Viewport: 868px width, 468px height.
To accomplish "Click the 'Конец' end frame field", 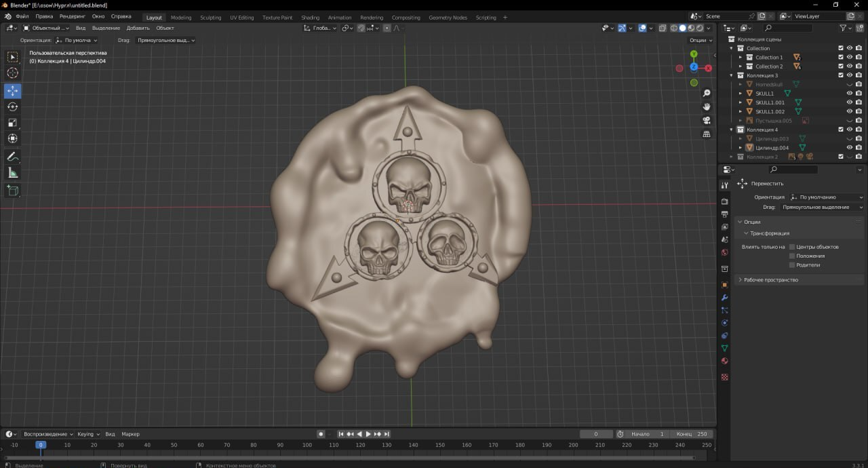I will [x=691, y=434].
